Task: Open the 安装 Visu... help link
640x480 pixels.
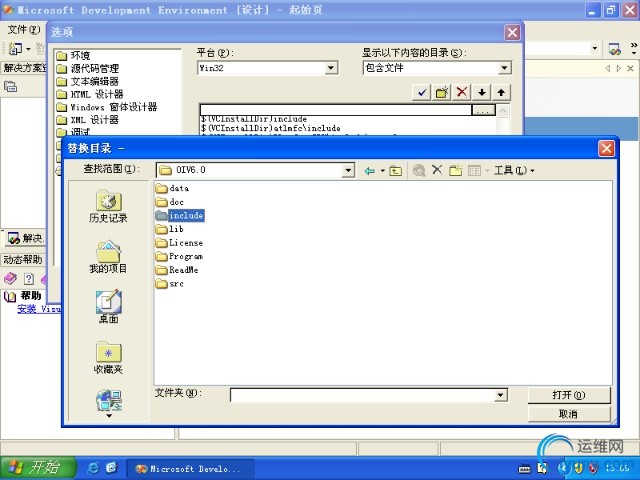Action: pos(39,309)
